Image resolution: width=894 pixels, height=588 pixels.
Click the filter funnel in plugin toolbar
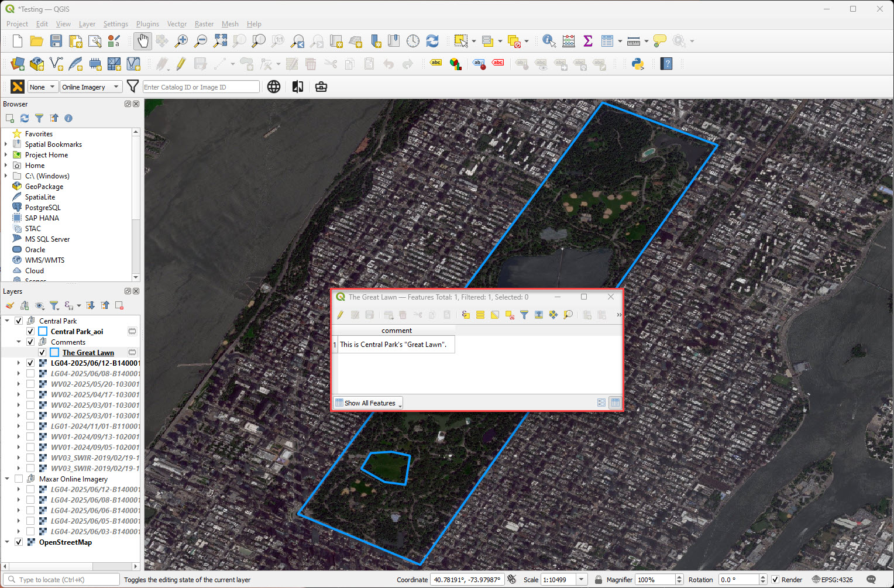(133, 87)
